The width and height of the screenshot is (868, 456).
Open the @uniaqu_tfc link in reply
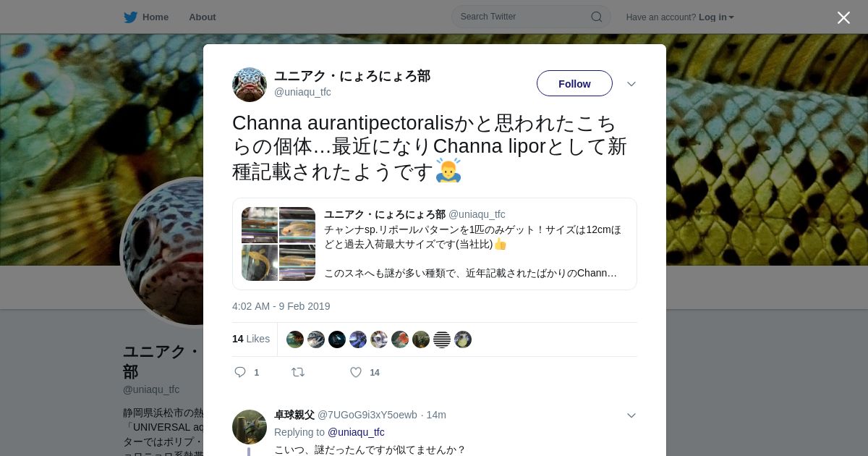tap(356, 432)
